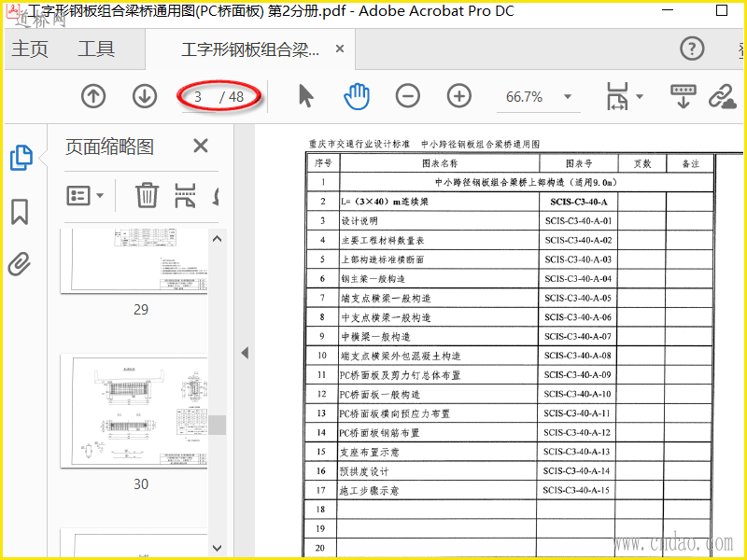The image size is (747, 560).
Task: Click the delete pages trash icon
Action: pyautogui.click(x=147, y=195)
